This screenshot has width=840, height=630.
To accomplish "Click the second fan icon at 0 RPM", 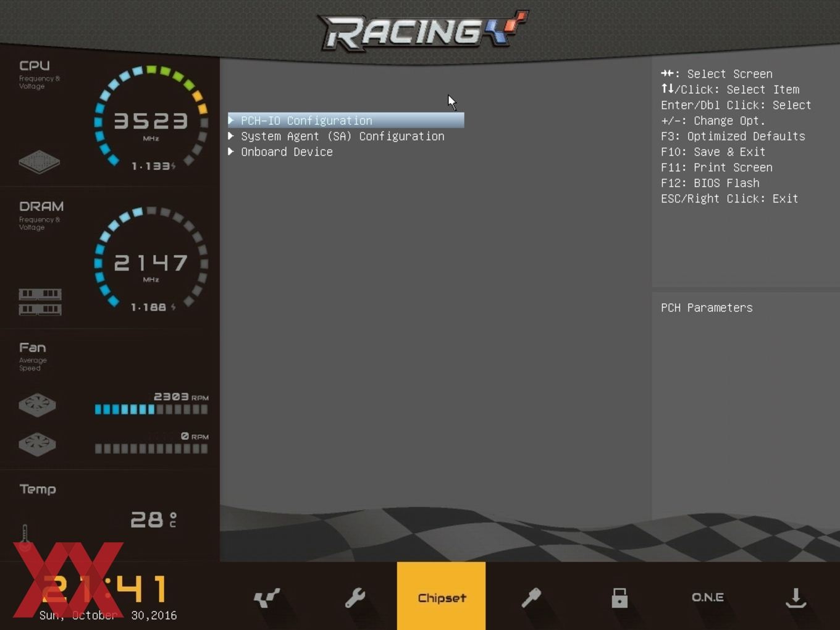I will tap(37, 444).
